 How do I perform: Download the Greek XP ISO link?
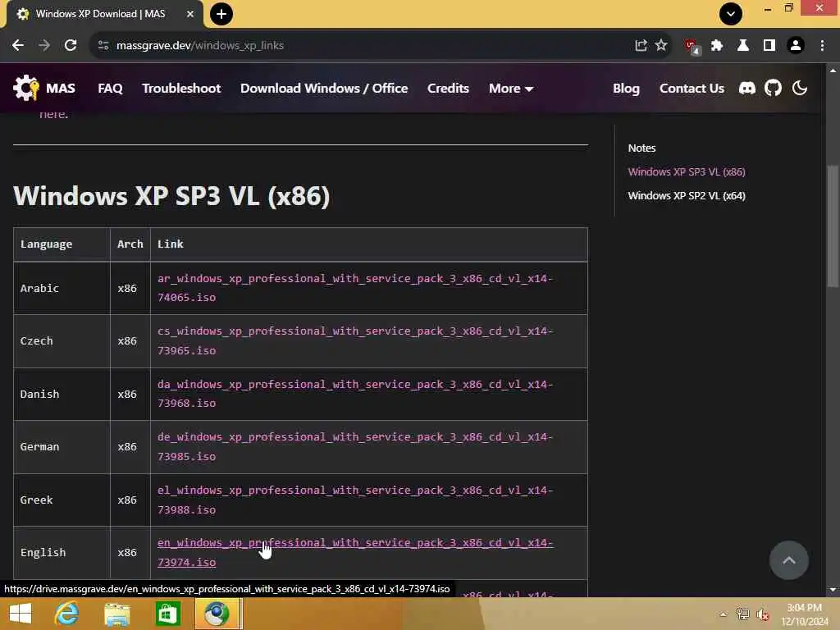pos(354,500)
